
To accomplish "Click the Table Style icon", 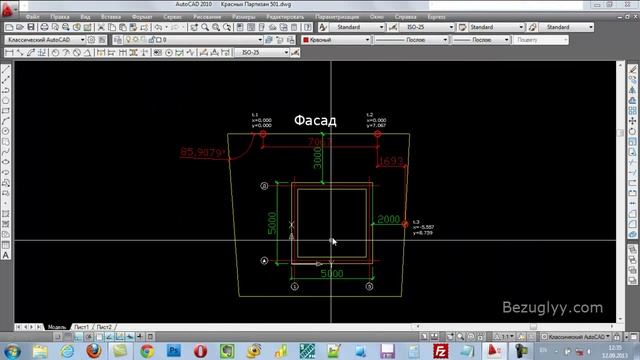I will pyautogui.click(x=462, y=27).
